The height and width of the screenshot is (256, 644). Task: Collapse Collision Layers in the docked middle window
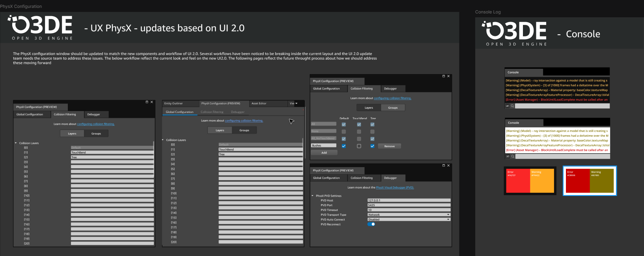(163, 140)
